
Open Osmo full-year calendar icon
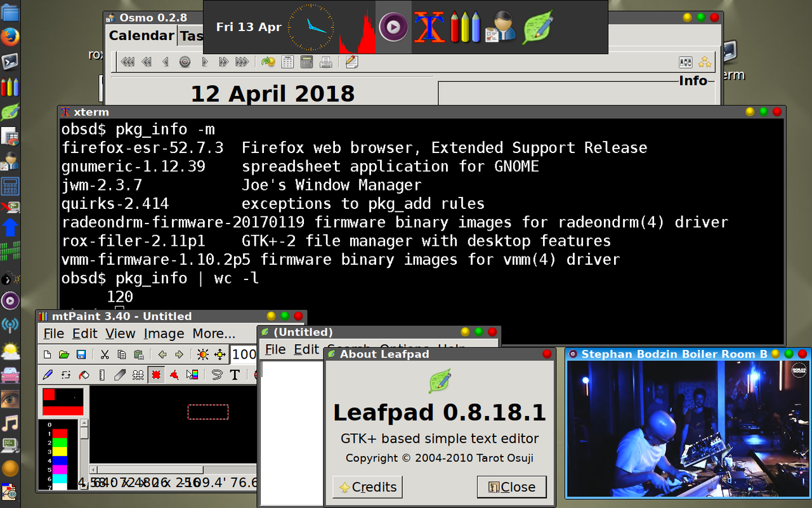[x=287, y=62]
